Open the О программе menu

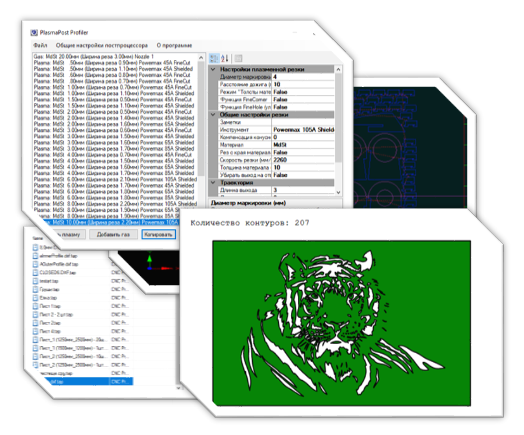coord(174,45)
